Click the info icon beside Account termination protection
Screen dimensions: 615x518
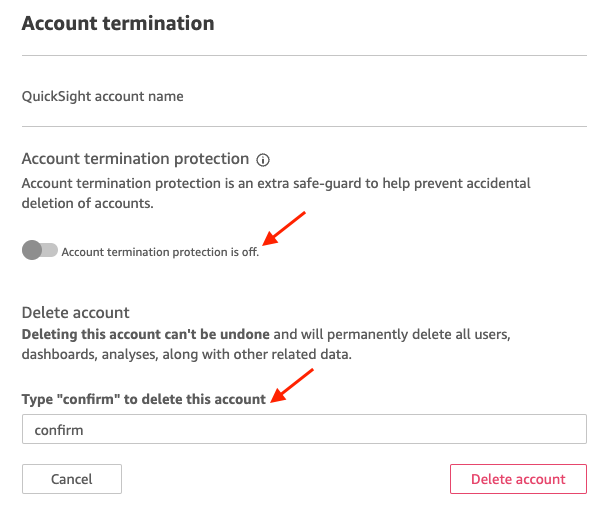click(263, 160)
